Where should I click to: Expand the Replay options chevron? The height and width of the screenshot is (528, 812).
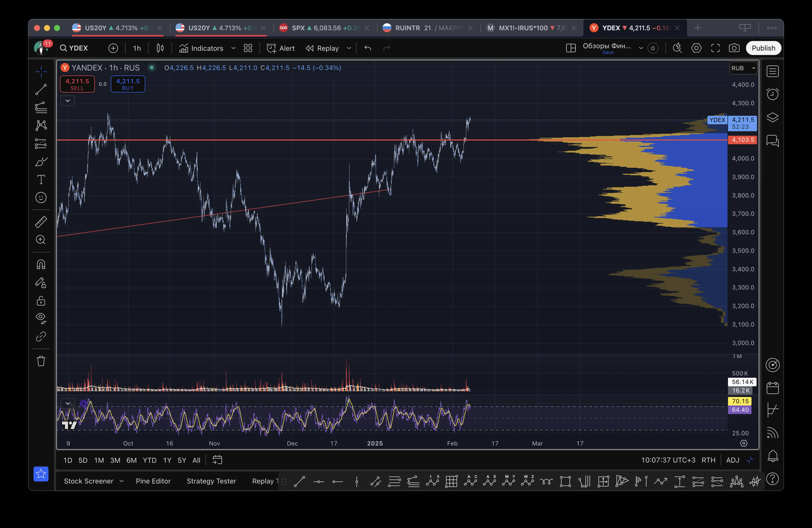coord(349,48)
